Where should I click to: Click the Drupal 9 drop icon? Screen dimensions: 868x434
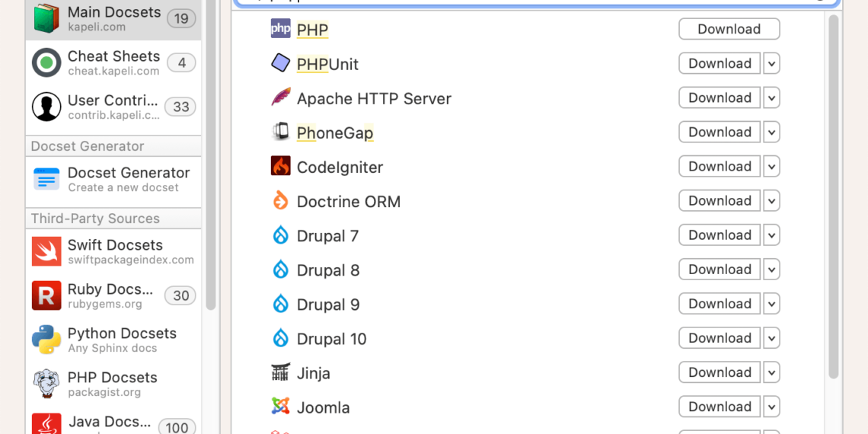click(x=281, y=303)
